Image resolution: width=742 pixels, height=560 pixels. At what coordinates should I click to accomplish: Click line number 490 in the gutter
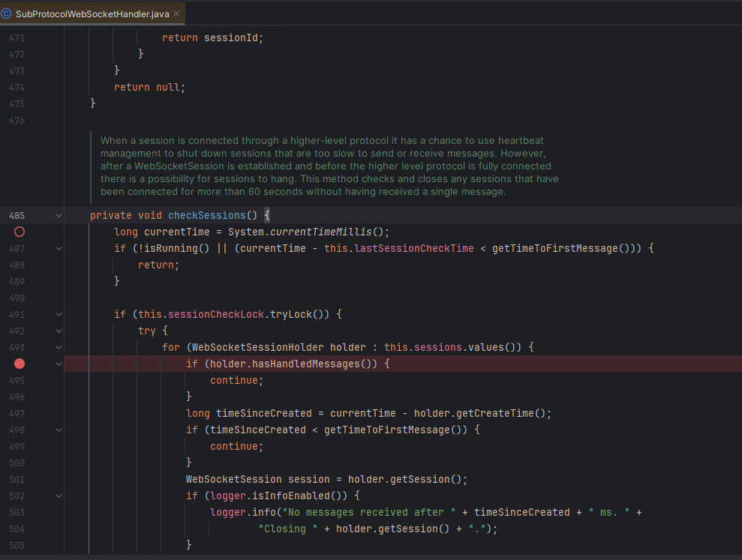(17, 298)
